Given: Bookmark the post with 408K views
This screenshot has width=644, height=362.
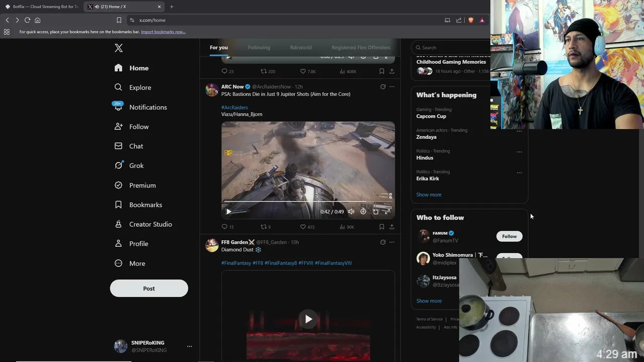Looking at the screenshot, I should click(382, 71).
